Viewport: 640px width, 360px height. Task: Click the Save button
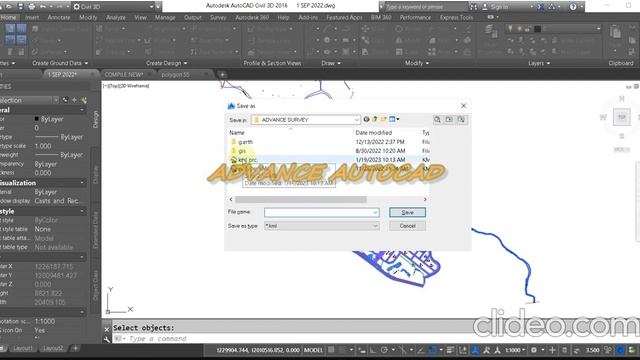tap(407, 212)
